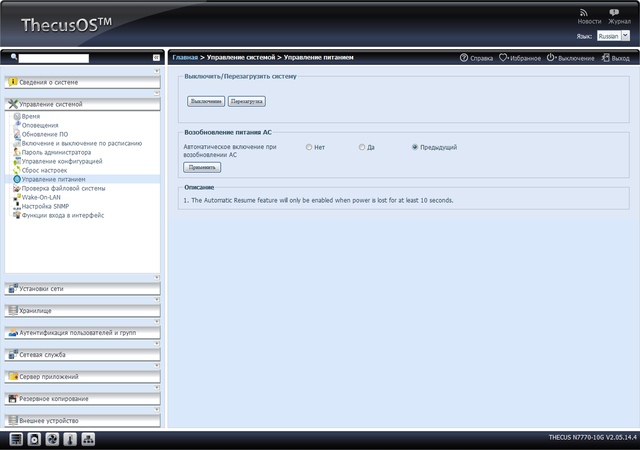640x450 pixels.
Task: Select the Нет radio option
Action: pyautogui.click(x=309, y=147)
